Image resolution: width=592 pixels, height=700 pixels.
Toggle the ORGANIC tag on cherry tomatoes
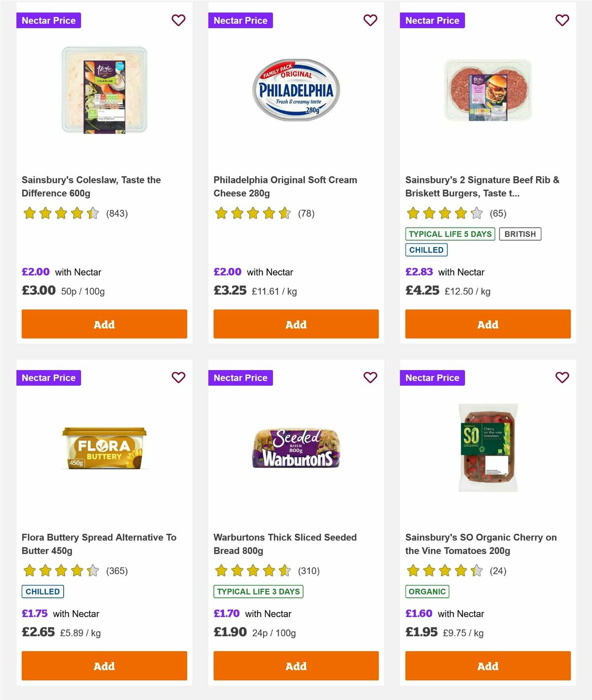pos(427,591)
